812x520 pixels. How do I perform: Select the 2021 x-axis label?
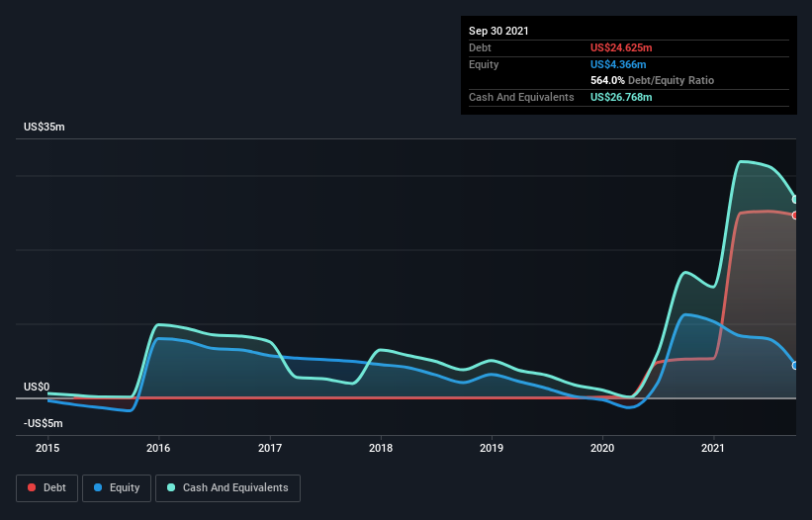(x=713, y=448)
